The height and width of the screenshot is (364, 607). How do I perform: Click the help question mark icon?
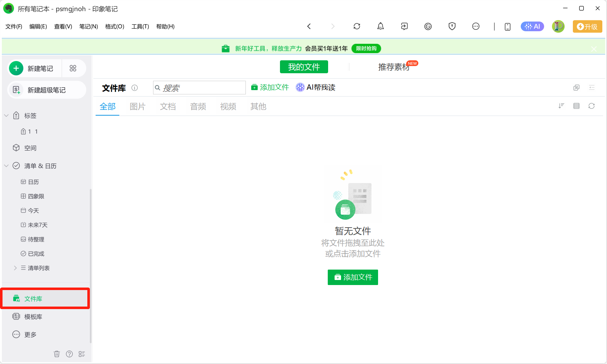coord(69,354)
